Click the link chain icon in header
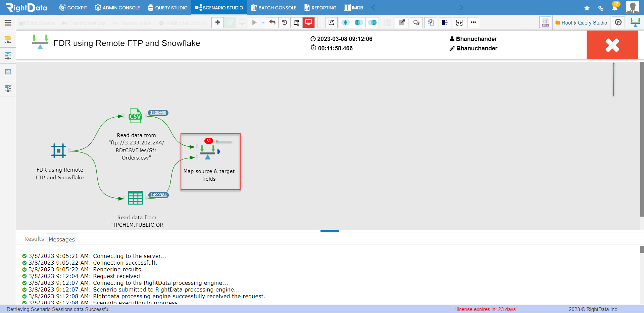 [601, 8]
